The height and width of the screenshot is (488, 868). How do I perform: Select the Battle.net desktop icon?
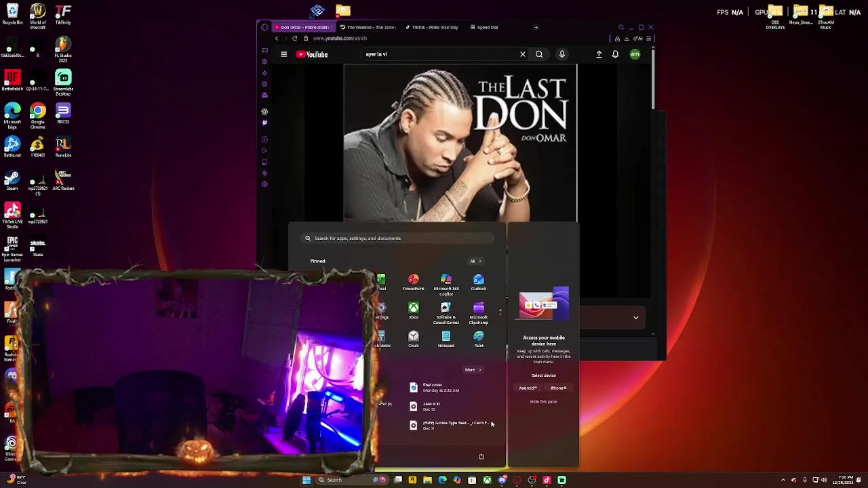tap(12, 147)
